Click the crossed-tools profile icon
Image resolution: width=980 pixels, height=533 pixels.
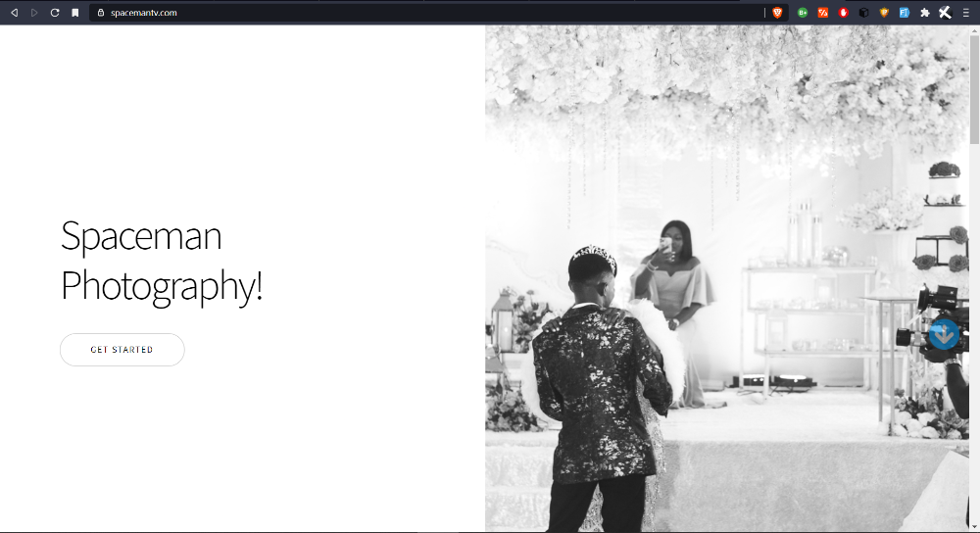coord(945,13)
